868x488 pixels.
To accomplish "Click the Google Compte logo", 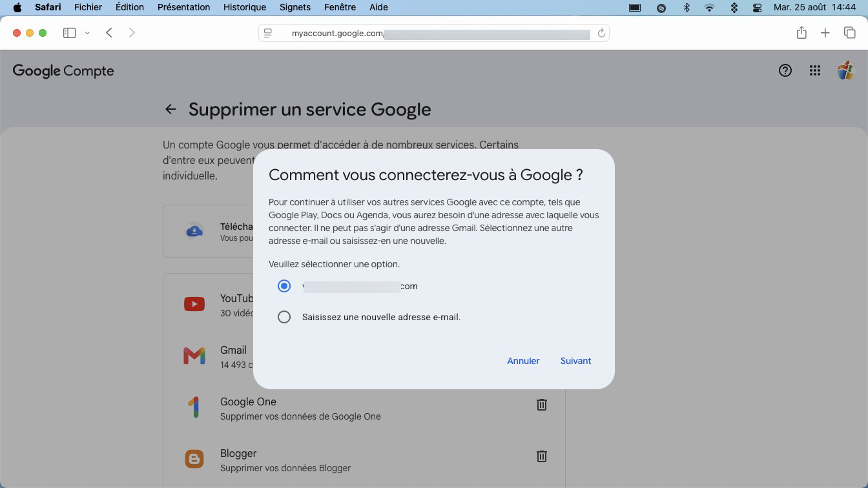I will coord(63,71).
